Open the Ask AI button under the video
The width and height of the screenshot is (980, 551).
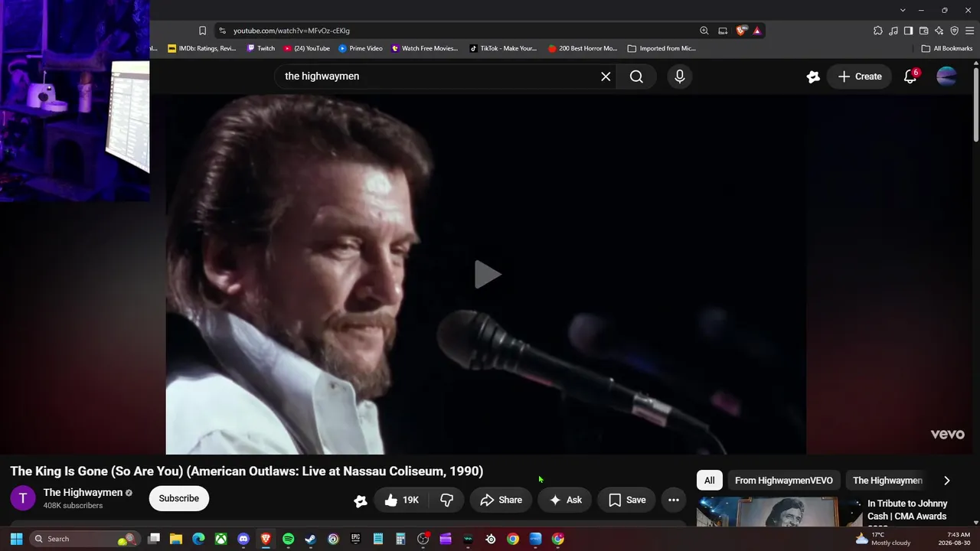point(565,500)
